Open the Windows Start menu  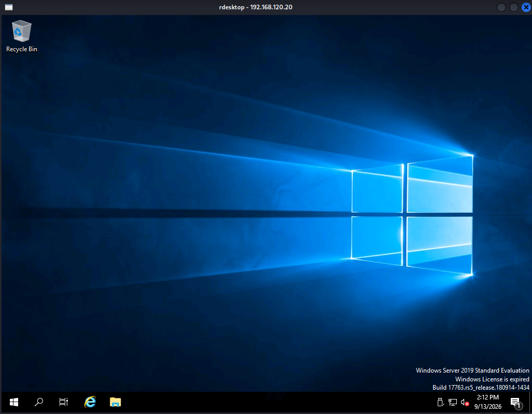pyautogui.click(x=14, y=402)
